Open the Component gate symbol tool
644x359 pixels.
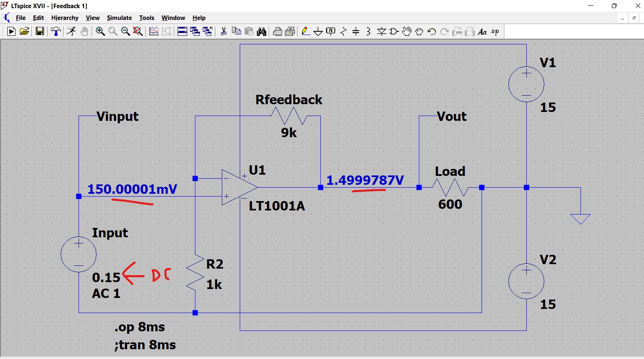click(x=394, y=31)
